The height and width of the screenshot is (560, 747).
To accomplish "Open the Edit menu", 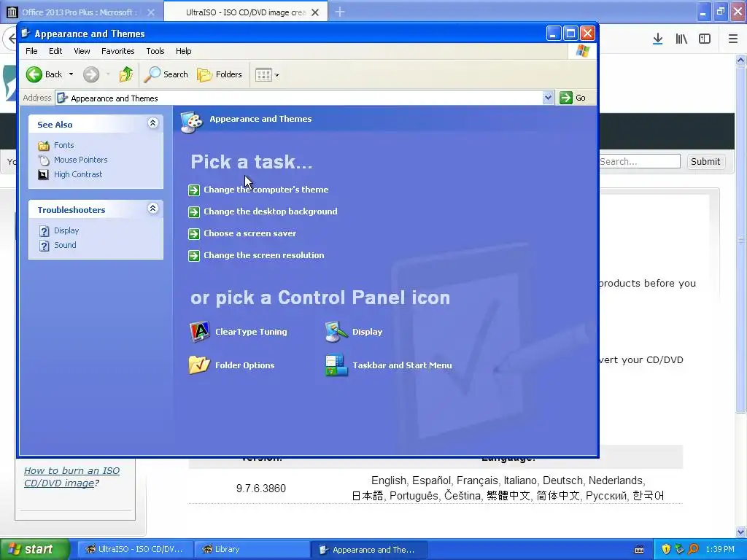I will coord(55,51).
